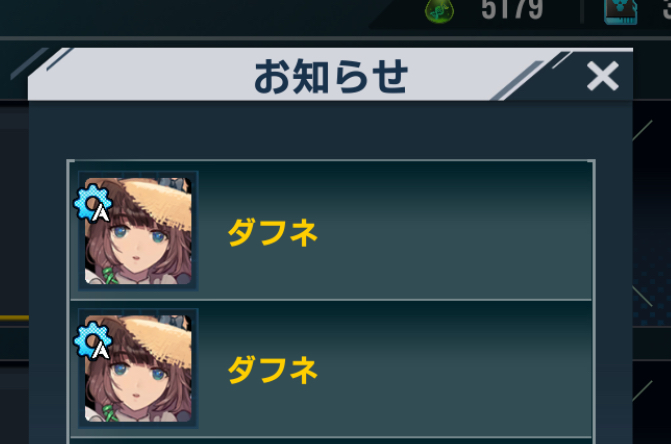Click the second yellow ダフネ name label
This screenshot has height=444, width=671.
[x=273, y=370]
